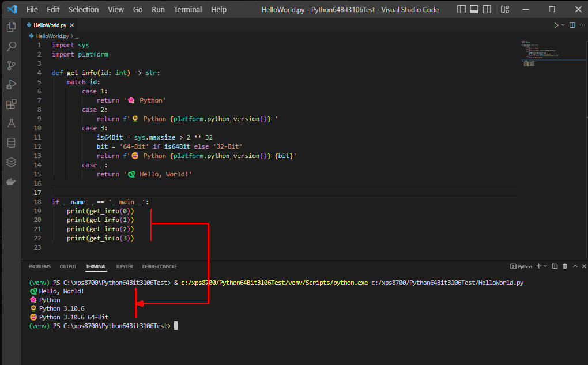Switch to the PROBLEMS panel tab

pos(39,266)
